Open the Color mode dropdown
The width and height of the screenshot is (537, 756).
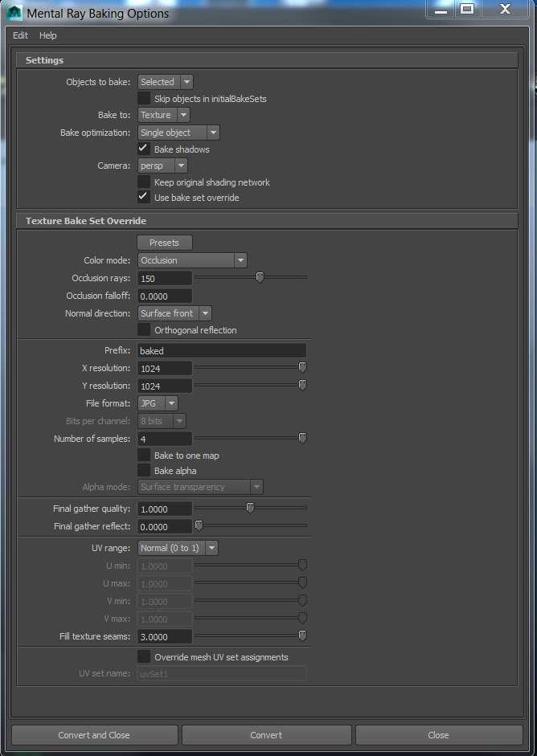[x=192, y=260]
